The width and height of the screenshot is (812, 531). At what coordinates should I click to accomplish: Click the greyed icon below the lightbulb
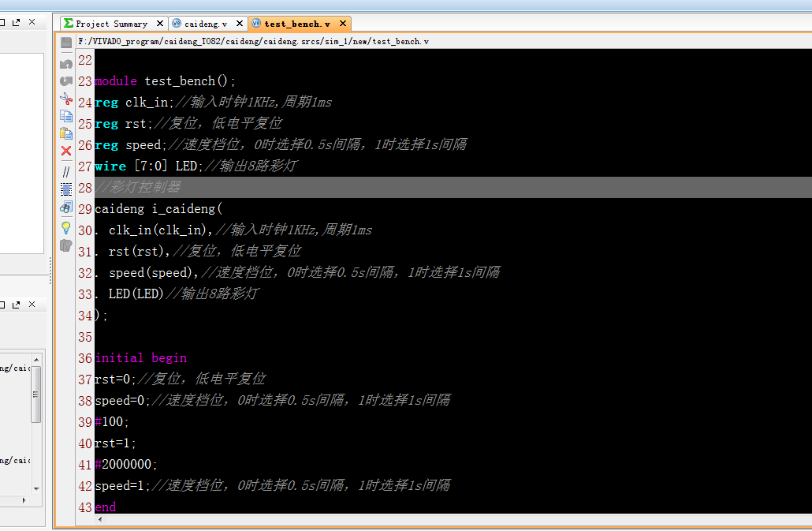(x=65, y=245)
